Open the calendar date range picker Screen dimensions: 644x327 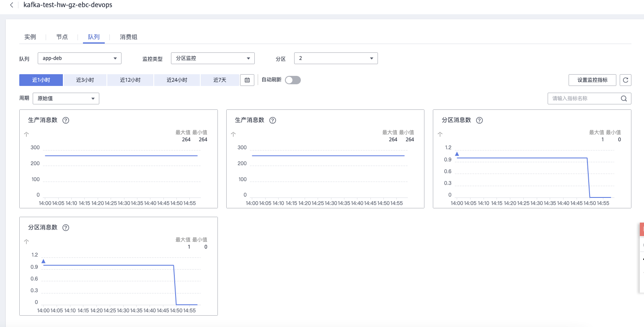tap(247, 80)
